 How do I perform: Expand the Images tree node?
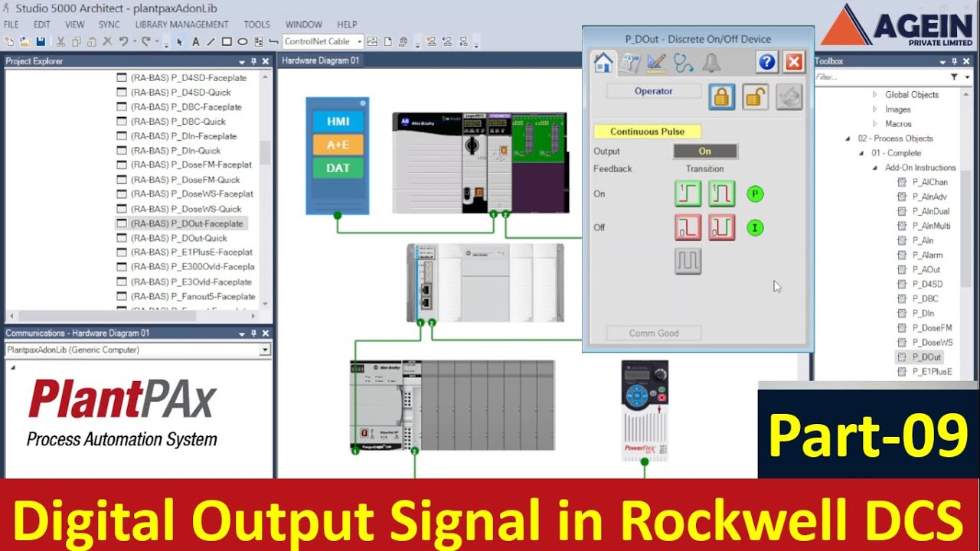[x=875, y=109]
